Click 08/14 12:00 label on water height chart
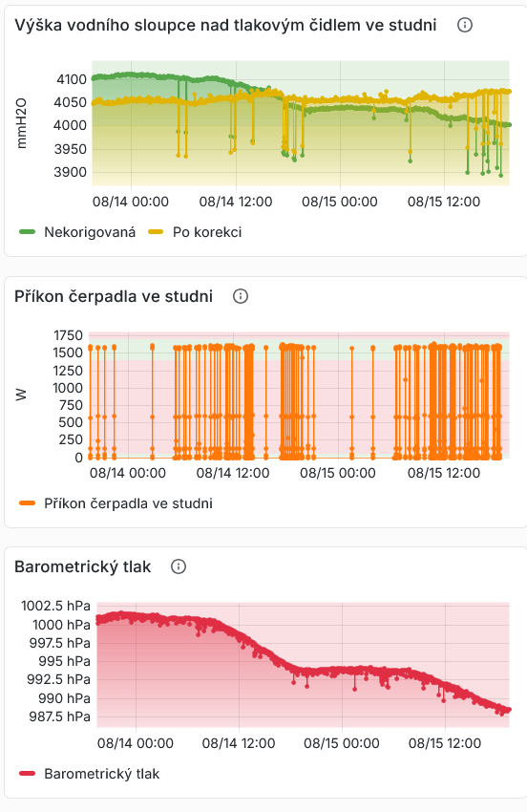Image resolution: width=527 pixels, height=812 pixels. [x=236, y=202]
